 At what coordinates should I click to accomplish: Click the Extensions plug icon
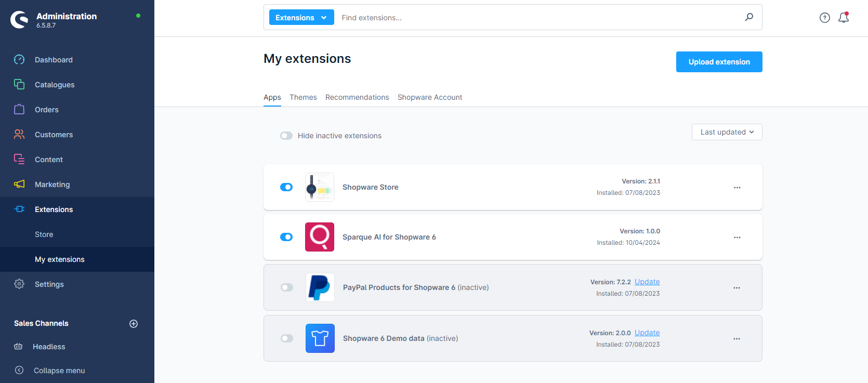coord(19,209)
